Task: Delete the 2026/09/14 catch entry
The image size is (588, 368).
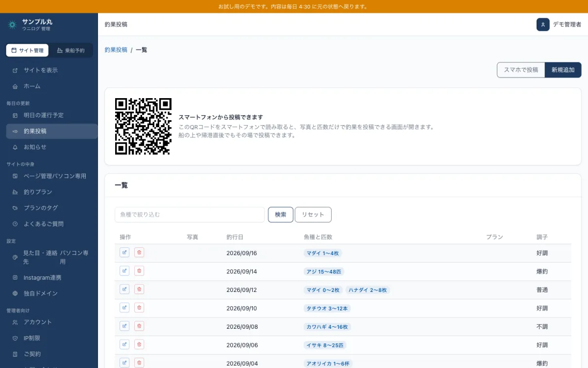Action: (x=139, y=271)
